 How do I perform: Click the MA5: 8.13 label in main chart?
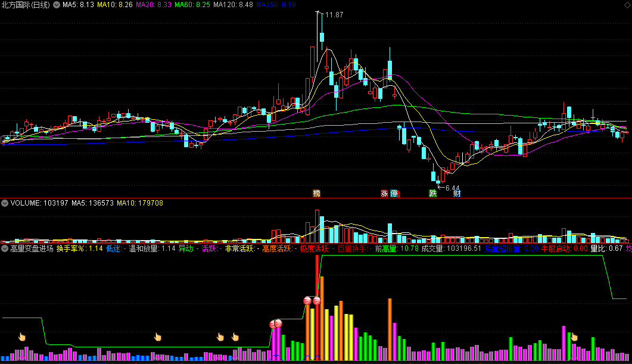(78, 5)
